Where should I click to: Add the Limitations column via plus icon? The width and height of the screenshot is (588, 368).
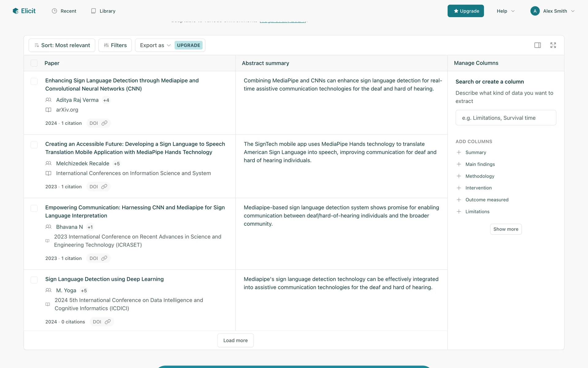(x=459, y=212)
